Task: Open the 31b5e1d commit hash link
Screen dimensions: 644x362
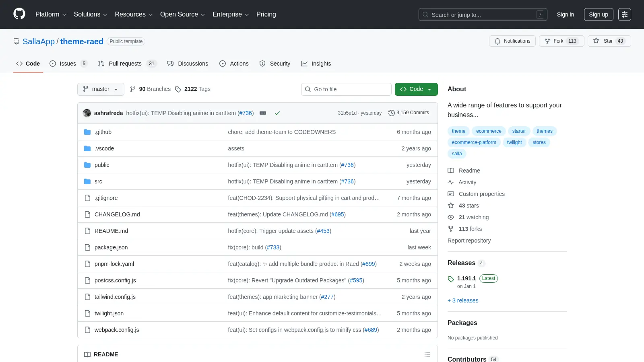Action: click(x=347, y=113)
